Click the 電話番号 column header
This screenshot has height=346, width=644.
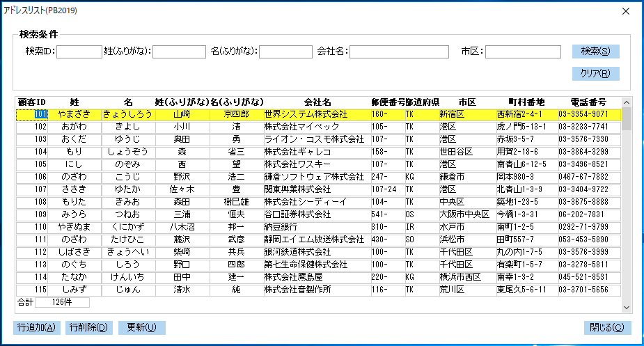[588, 102]
